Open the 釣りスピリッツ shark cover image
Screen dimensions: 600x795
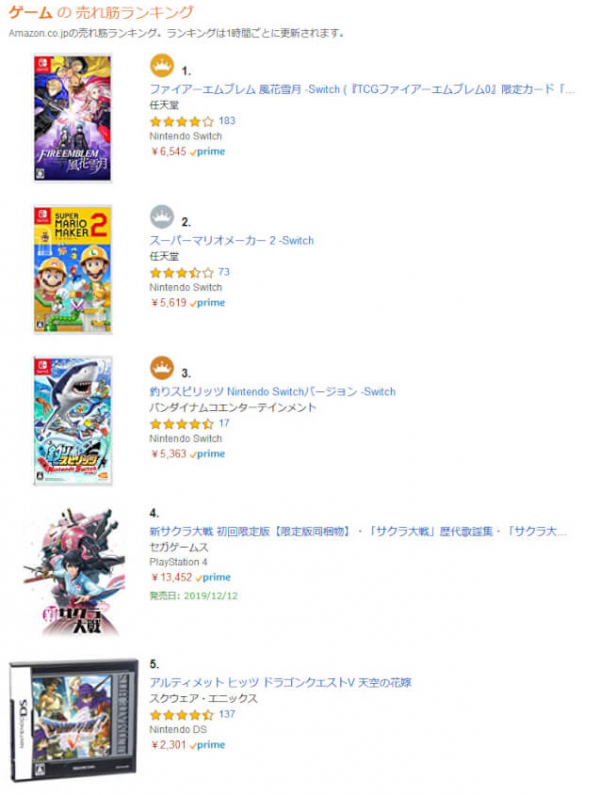point(73,421)
